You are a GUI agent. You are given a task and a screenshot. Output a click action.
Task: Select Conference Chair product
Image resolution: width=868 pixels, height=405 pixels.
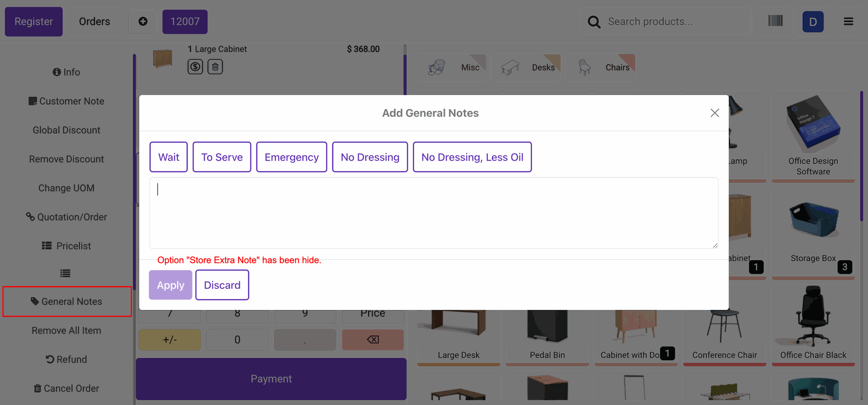(725, 337)
